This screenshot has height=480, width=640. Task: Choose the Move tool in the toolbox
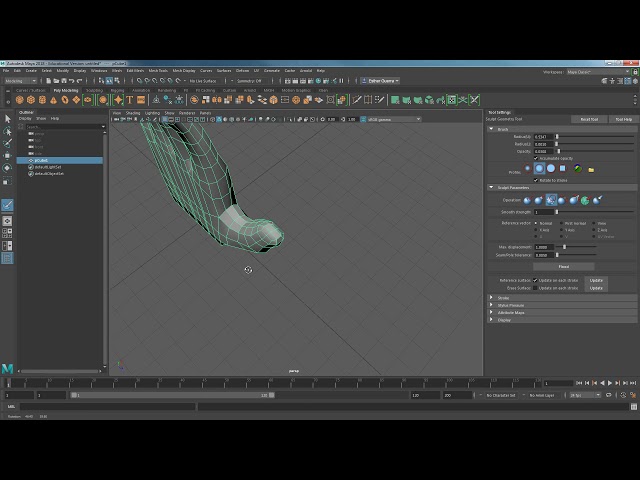7,156
